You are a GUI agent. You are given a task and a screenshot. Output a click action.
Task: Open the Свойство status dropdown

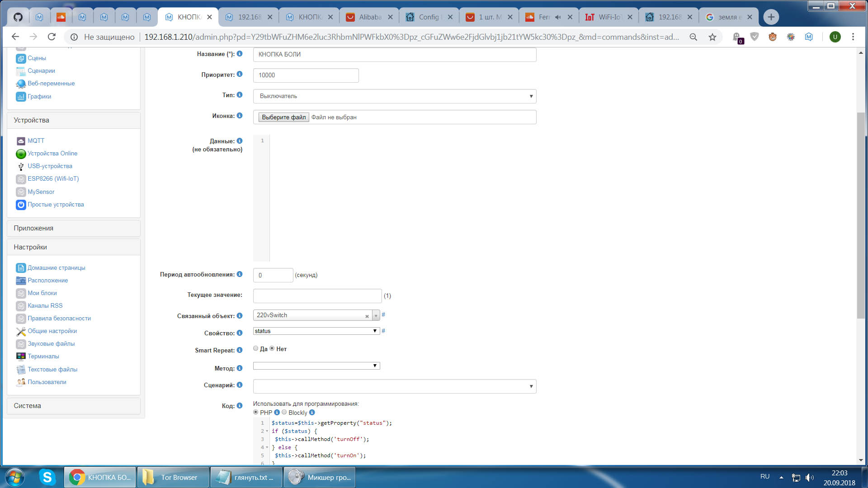(x=316, y=331)
